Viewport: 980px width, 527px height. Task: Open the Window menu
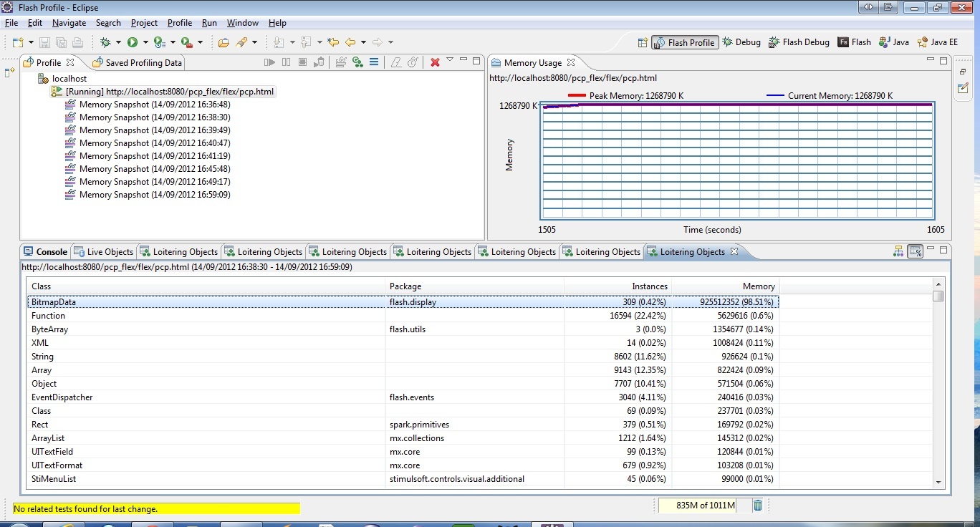tap(243, 23)
